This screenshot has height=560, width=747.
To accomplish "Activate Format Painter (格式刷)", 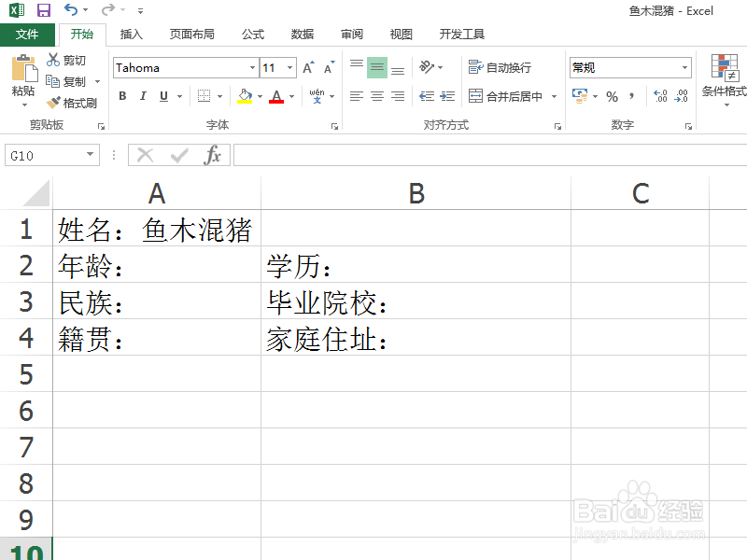I will tap(72, 103).
